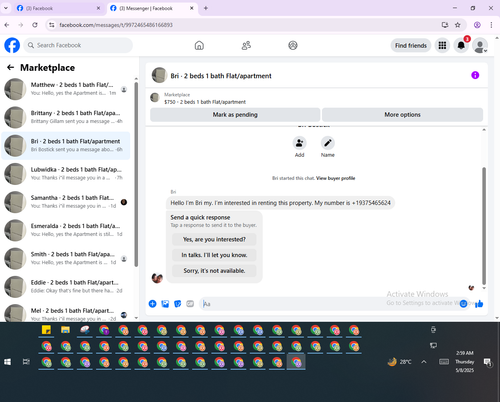
Task: Send quick response 'Yes, are you interested?'
Action: tap(214, 239)
